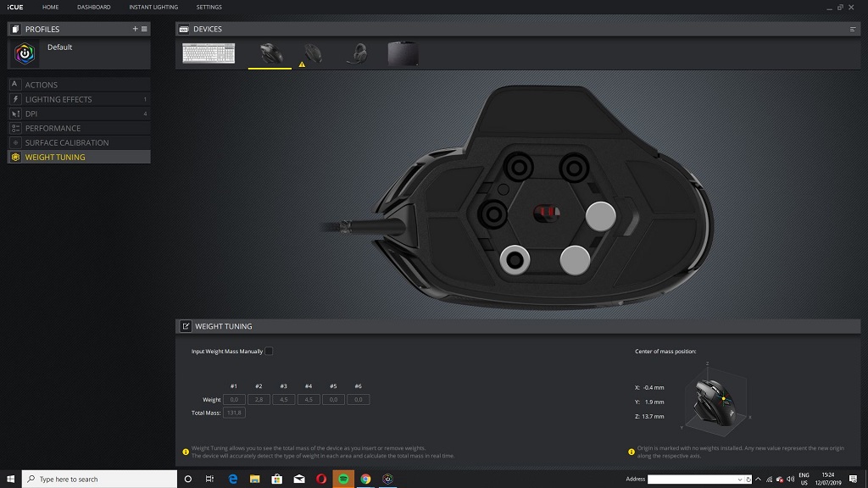The height and width of the screenshot is (488, 868).
Task: Click the WEIGHT TUNING edit icon
Action: point(186,326)
